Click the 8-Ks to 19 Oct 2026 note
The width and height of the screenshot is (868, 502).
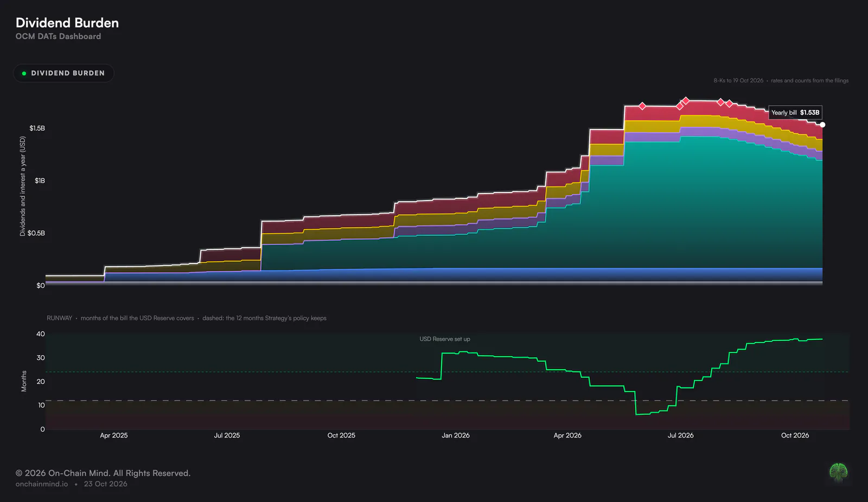738,81
